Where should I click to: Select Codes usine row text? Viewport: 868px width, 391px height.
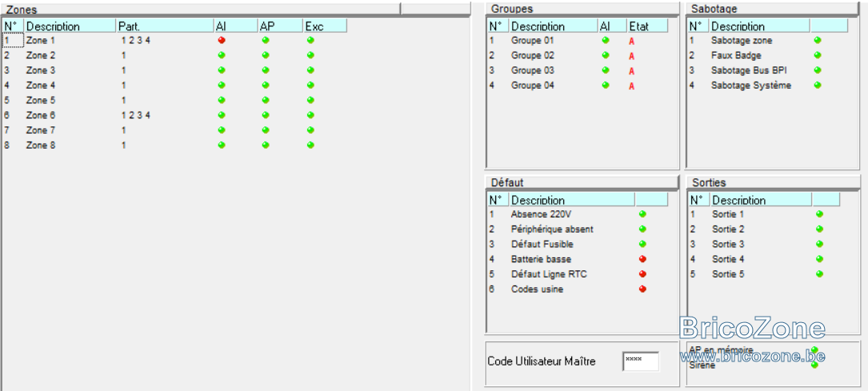point(537,289)
